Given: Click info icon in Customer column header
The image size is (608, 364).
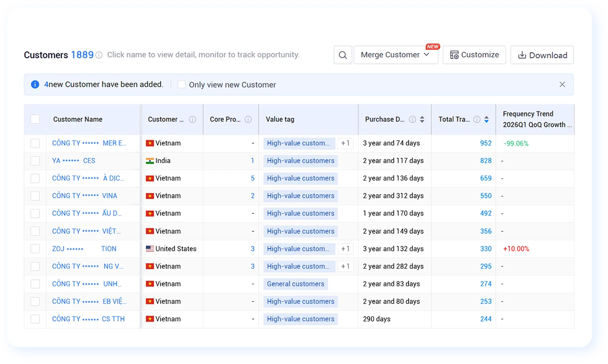Looking at the screenshot, I should (x=193, y=120).
